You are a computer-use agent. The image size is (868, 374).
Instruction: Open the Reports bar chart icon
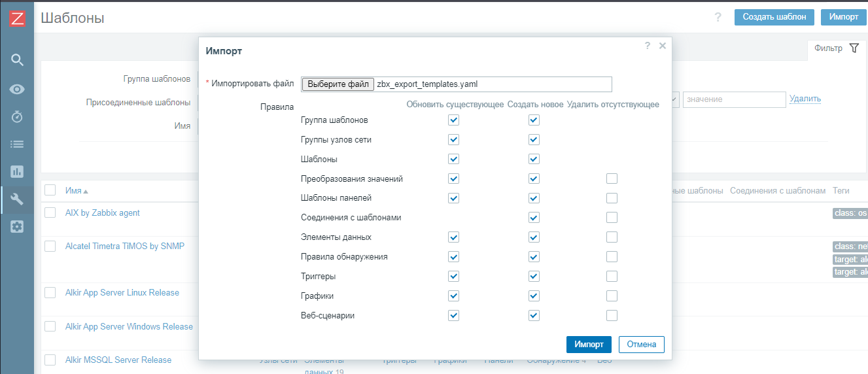coord(17,172)
